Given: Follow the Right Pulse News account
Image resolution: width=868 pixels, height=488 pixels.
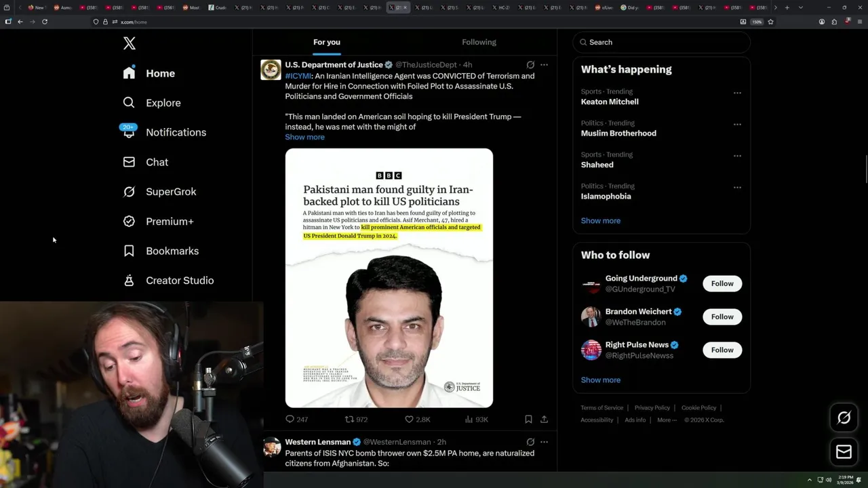Looking at the screenshot, I should (722, 350).
